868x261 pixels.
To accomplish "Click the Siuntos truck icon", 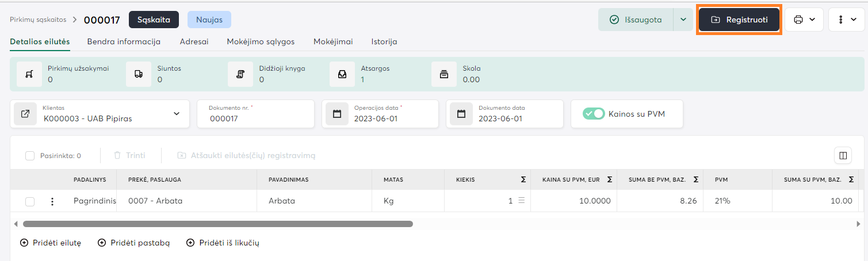I will pos(139,74).
